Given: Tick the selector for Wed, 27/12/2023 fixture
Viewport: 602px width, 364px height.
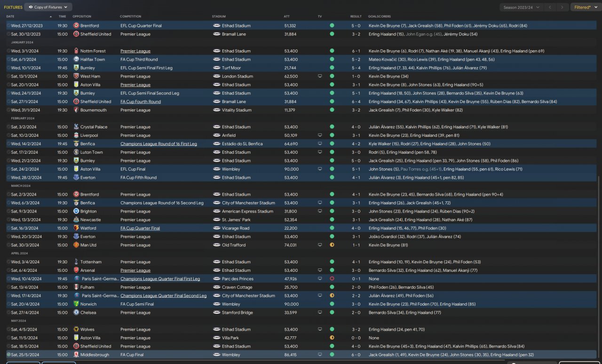Looking at the screenshot, I should tap(8, 26).
